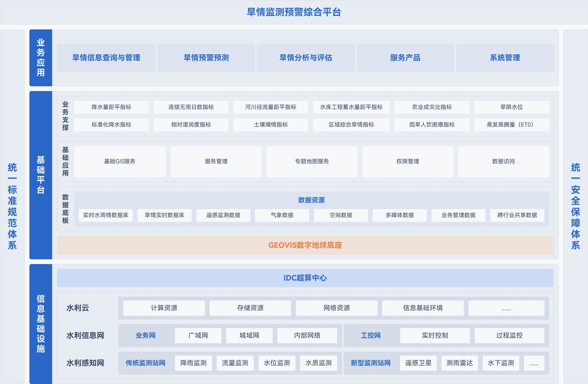
Task: Select the 统一标准规范体系 side panel
Action: pos(12,206)
